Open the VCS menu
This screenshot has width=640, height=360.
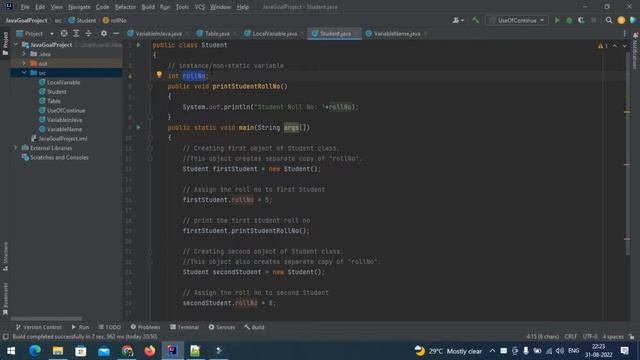point(200,7)
